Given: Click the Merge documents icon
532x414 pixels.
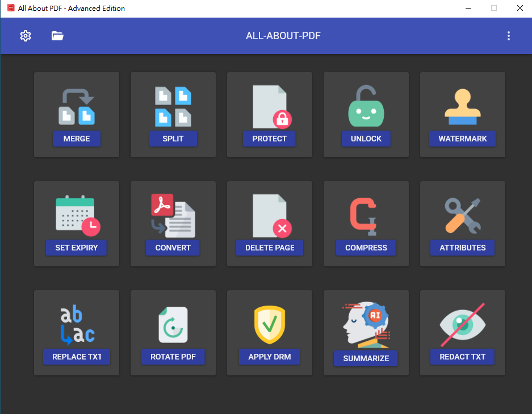Looking at the screenshot, I should click(77, 107).
